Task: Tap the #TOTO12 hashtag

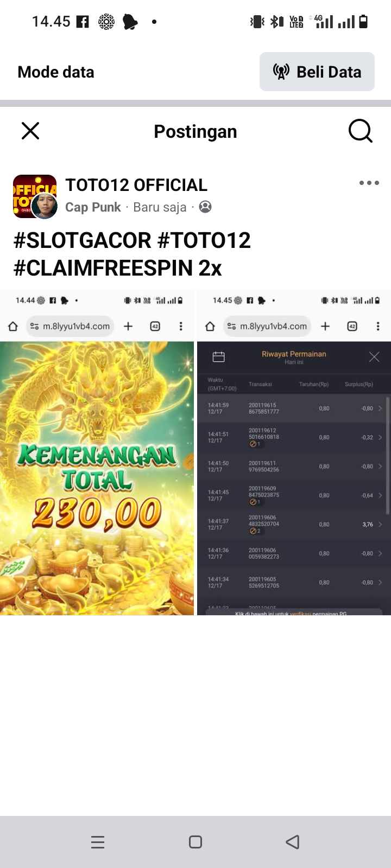Action: (x=204, y=240)
